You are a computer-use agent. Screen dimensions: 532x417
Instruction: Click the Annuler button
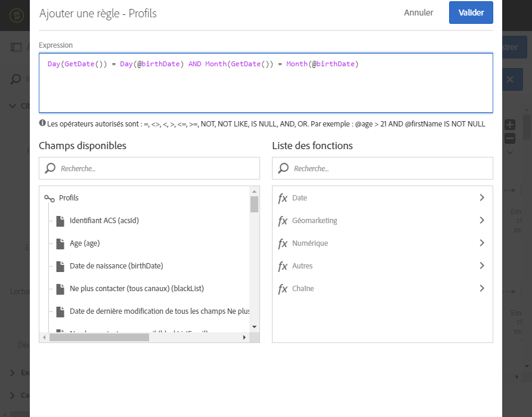click(x=418, y=13)
